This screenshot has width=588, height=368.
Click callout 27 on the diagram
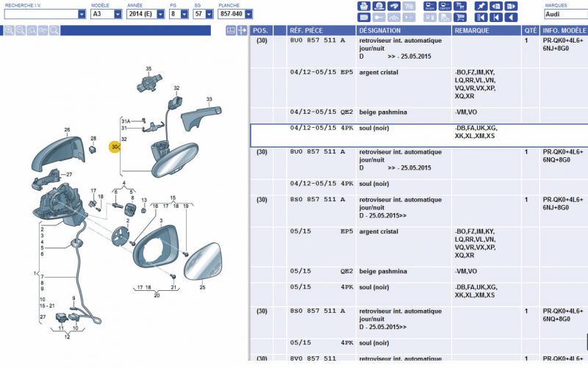point(69,174)
